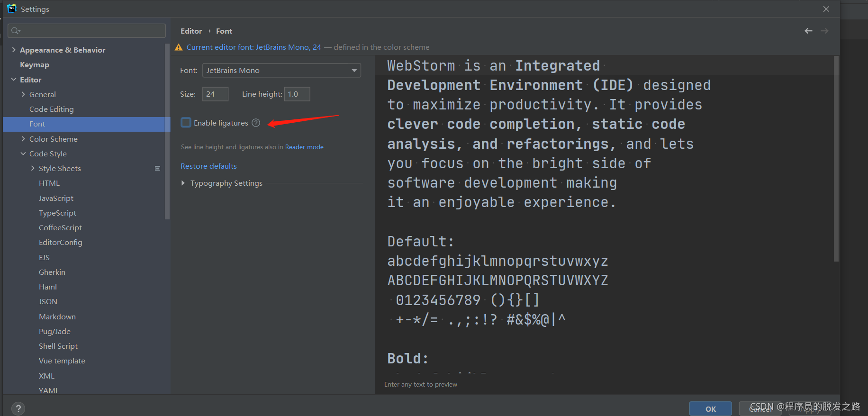The image size is (868, 416).
Task: Open JSON code style
Action: click(48, 301)
